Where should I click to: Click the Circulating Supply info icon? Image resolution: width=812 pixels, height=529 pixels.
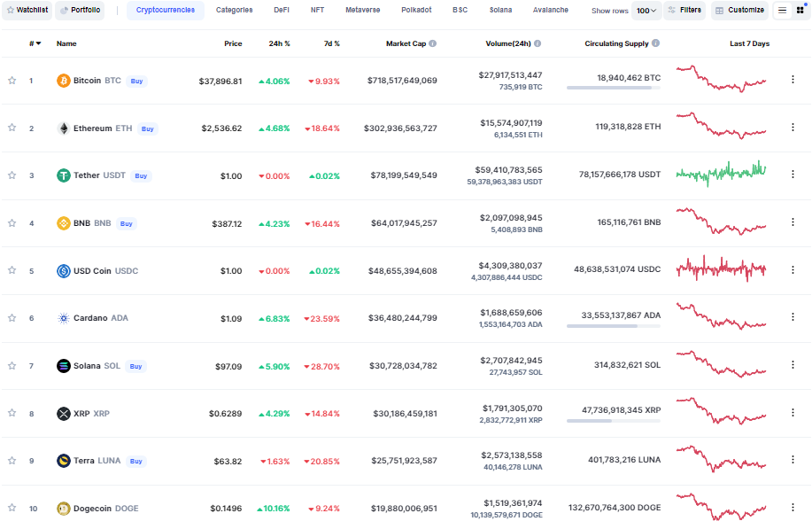click(x=655, y=43)
